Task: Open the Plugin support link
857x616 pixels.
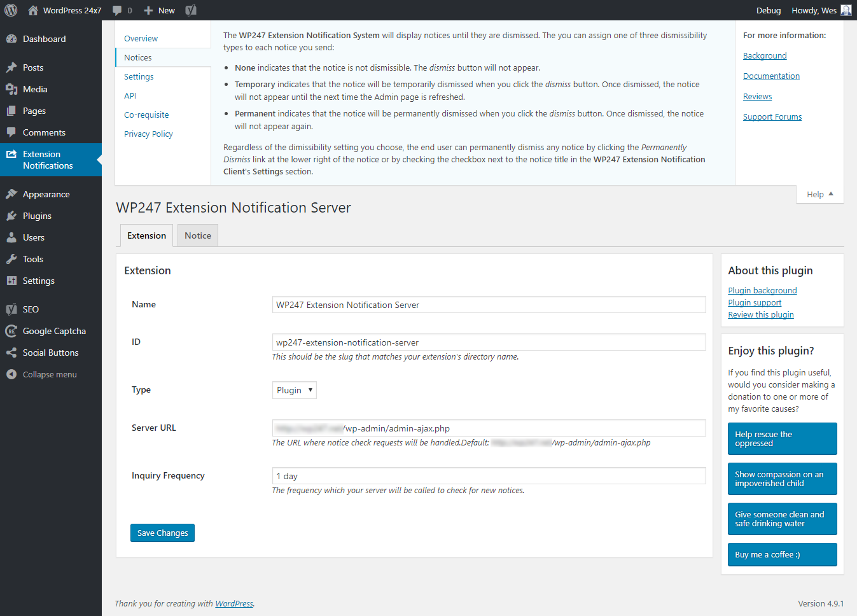Action: tap(755, 302)
